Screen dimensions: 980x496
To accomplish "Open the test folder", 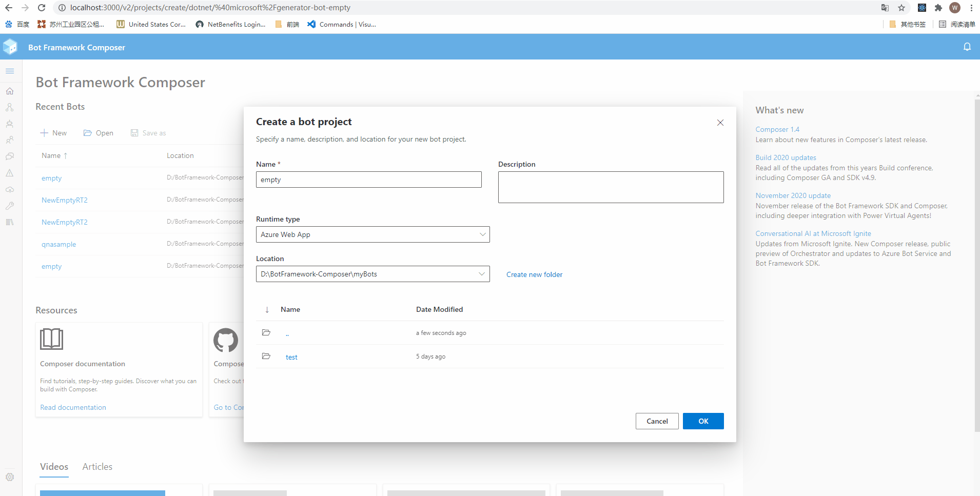I will coord(291,357).
